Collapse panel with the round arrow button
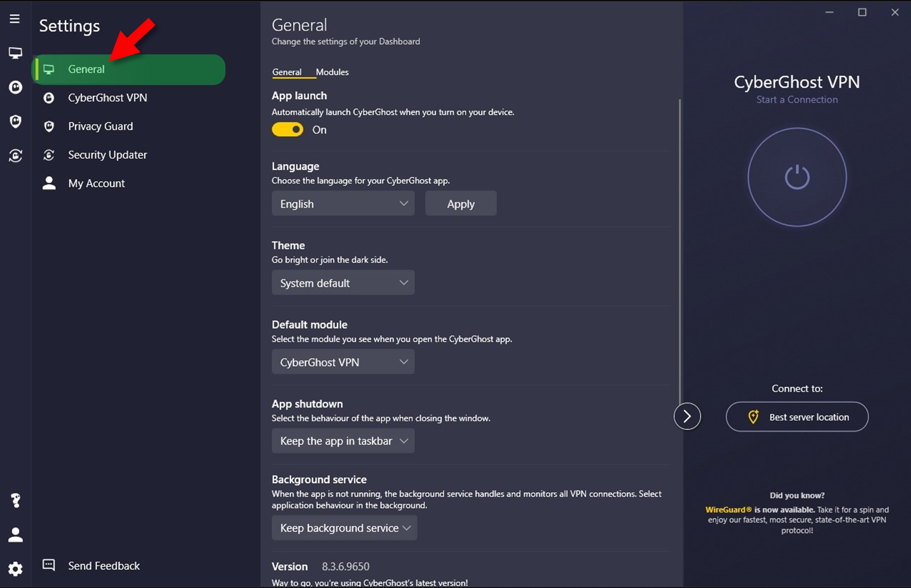 click(x=687, y=416)
